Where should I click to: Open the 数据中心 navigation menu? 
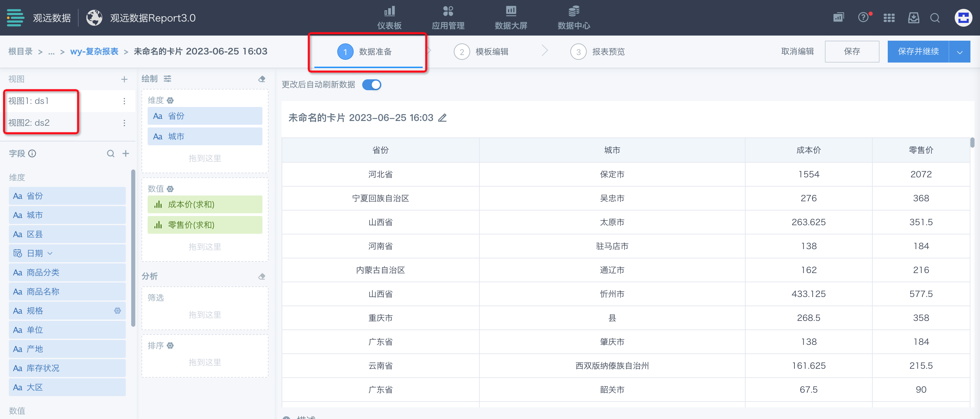573,17
